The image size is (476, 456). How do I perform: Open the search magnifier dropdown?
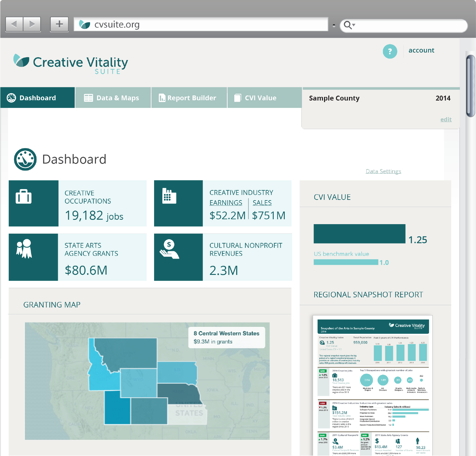[349, 25]
